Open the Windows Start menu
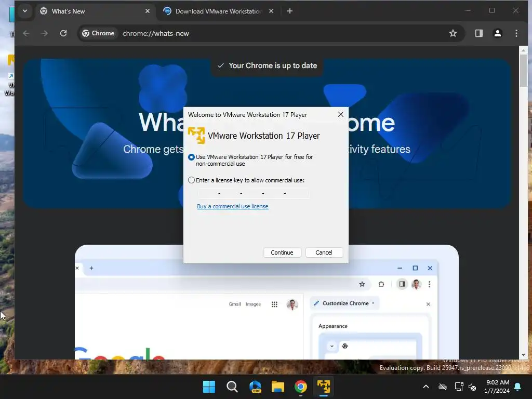 pos(209,387)
